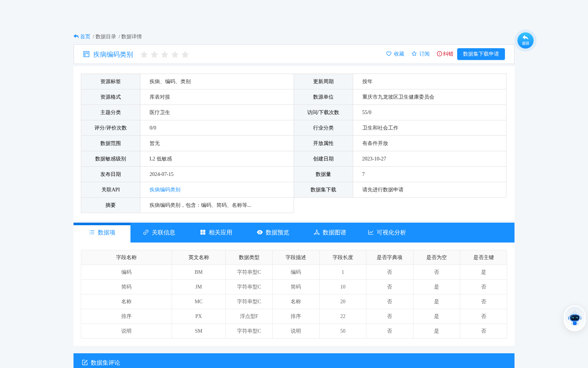Click the 55/0 visit count value
This screenshot has height=368, width=588.
[x=367, y=112]
